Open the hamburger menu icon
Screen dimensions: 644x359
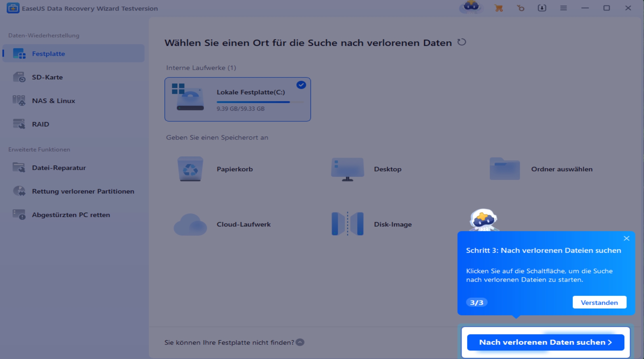[563, 8]
